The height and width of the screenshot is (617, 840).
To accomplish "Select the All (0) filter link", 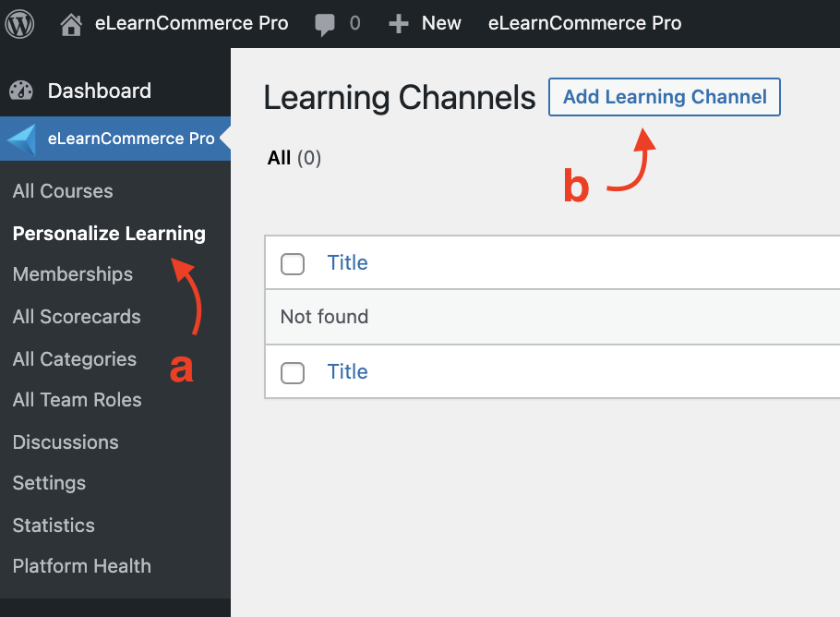I will 294,158.
